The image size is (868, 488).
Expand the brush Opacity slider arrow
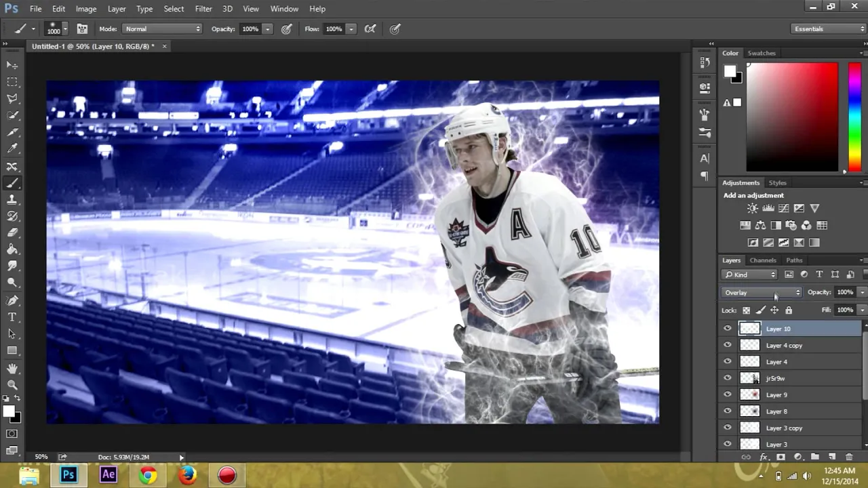(268, 29)
